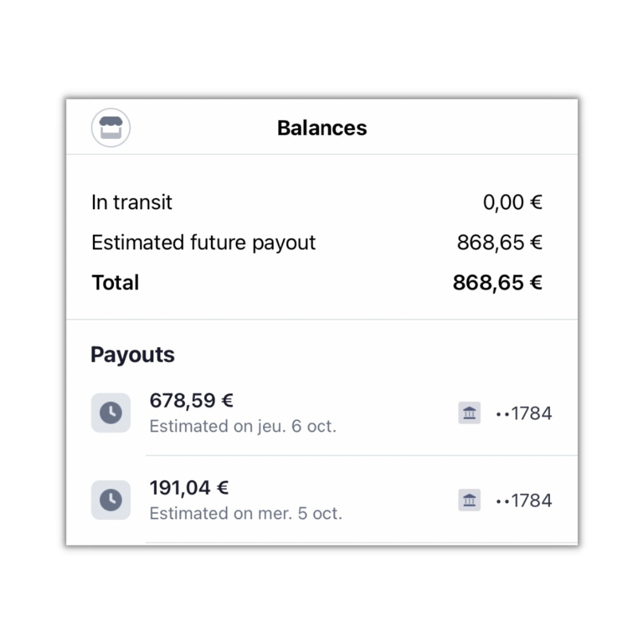This screenshot has height=644, width=644.
Task: Click account ••1784 on second payout
Action: click(524, 500)
